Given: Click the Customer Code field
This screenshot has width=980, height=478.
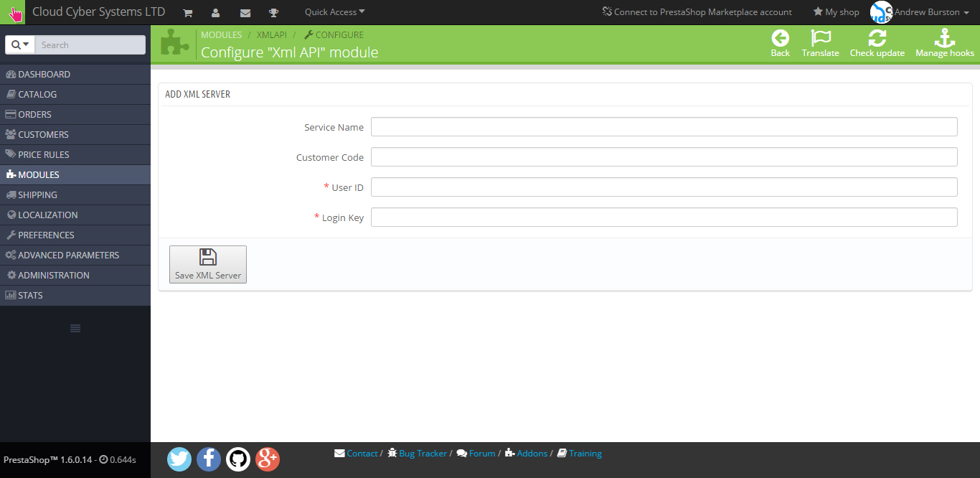Looking at the screenshot, I should click(664, 156).
